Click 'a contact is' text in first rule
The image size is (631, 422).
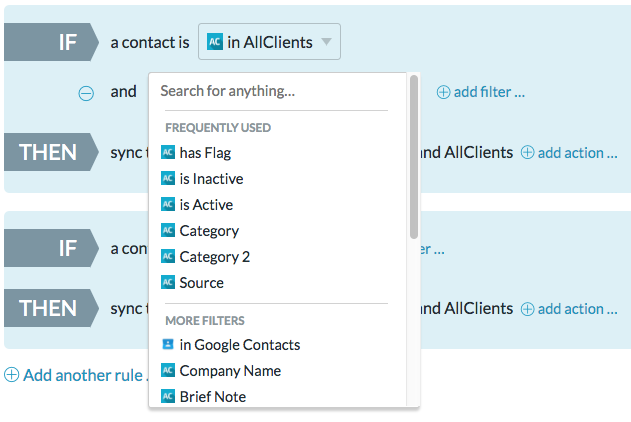[150, 42]
